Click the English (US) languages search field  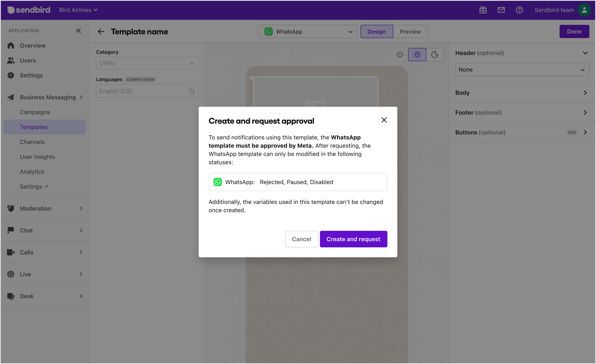click(147, 91)
